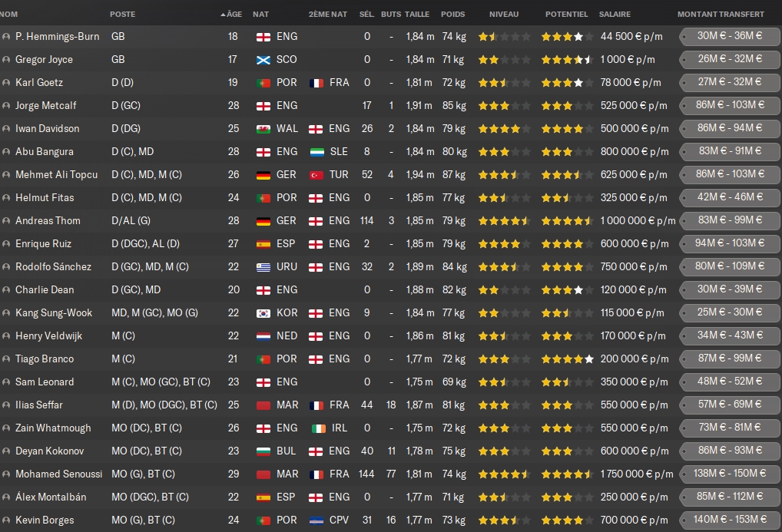Image resolution: width=782 pixels, height=532 pixels.
Task: Click the IRL second nationality of Zain Whatmough
Action: click(x=330, y=428)
